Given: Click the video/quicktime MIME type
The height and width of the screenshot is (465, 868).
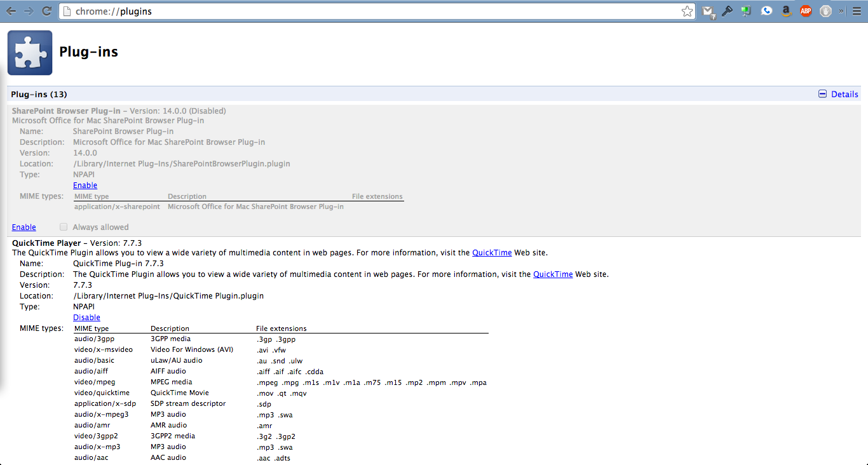Looking at the screenshot, I should pyautogui.click(x=102, y=393).
